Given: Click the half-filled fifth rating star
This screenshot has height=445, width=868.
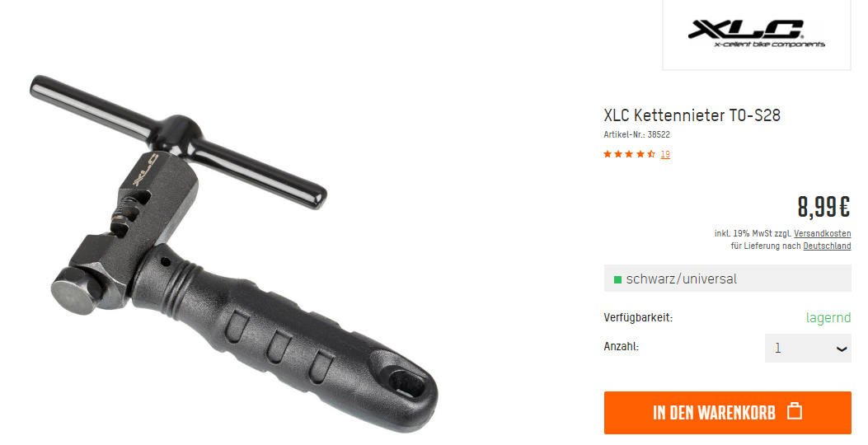Looking at the screenshot, I should pyautogui.click(x=651, y=154).
